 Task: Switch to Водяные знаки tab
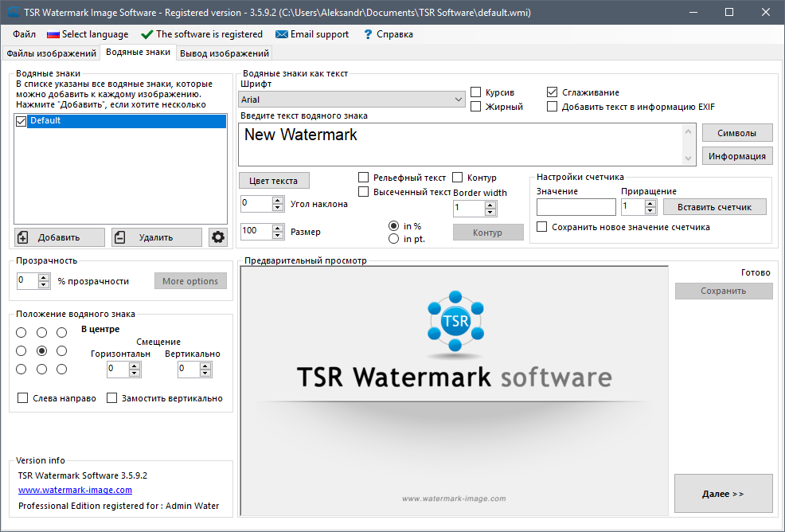coord(139,52)
